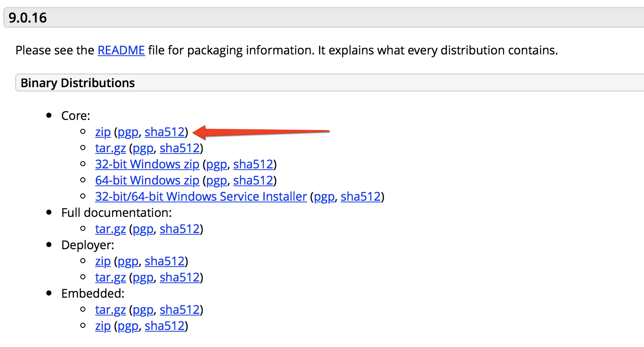Download the 32-bit Windows zip
644x347 pixels.
point(147,165)
